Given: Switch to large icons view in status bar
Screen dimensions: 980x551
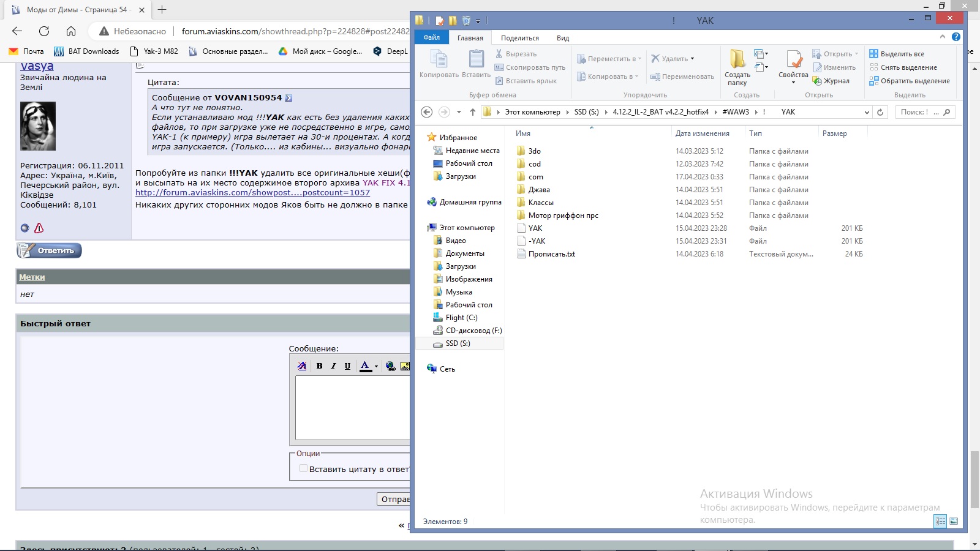Looking at the screenshot, I should point(954,522).
